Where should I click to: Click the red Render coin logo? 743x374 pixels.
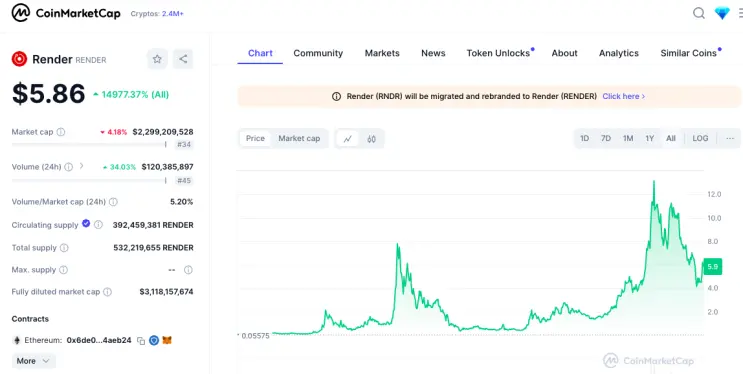coord(19,59)
